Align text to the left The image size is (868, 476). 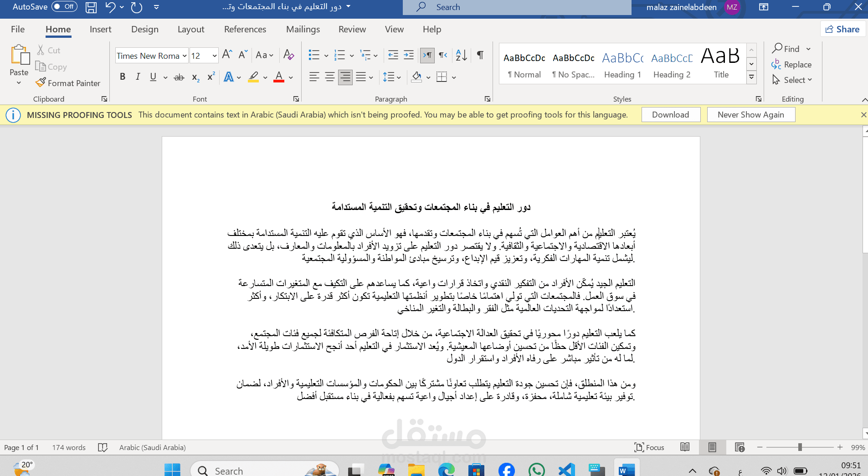pyautogui.click(x=314, y=77)
